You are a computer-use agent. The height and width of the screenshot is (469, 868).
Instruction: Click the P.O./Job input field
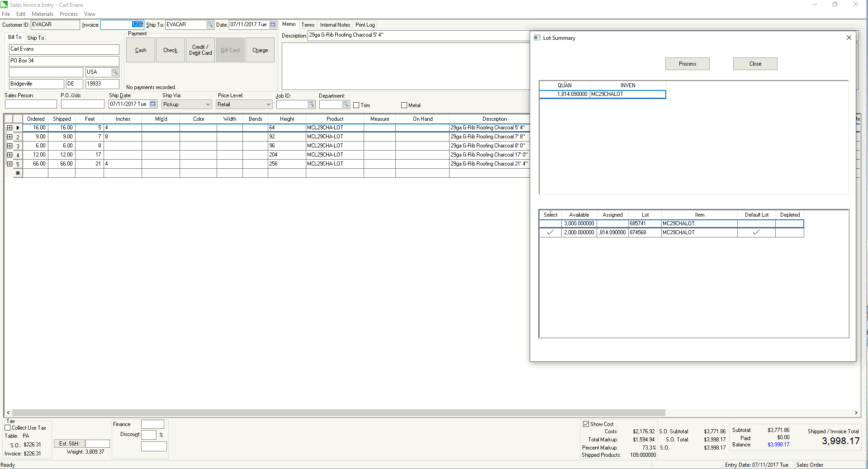[82, 104]
